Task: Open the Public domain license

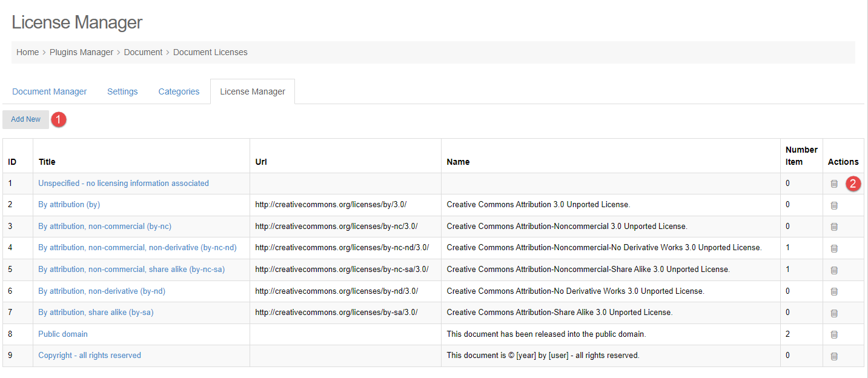Action: pos(63,334)
